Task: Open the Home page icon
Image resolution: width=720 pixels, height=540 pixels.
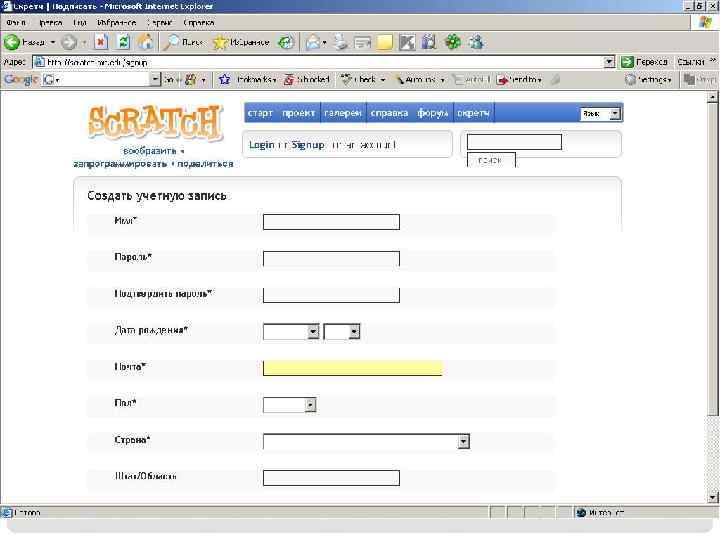Action: (x=146, y=42)
